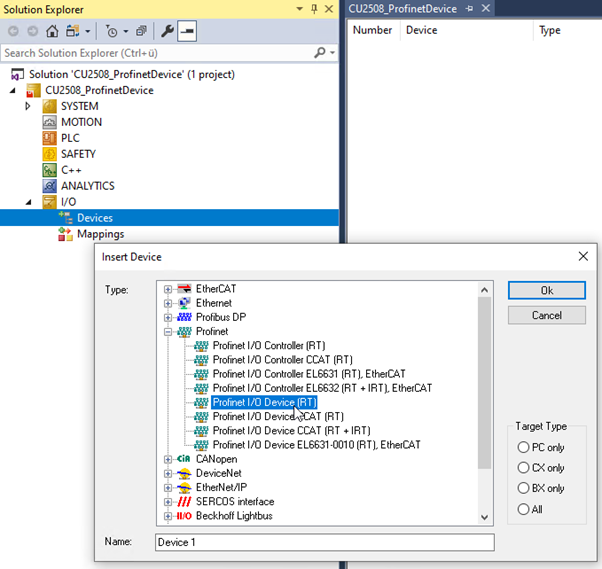Open dropdown arrow beside pending changes filter
This screenshot has width=602, height=569.
click(x=126, y=31)
